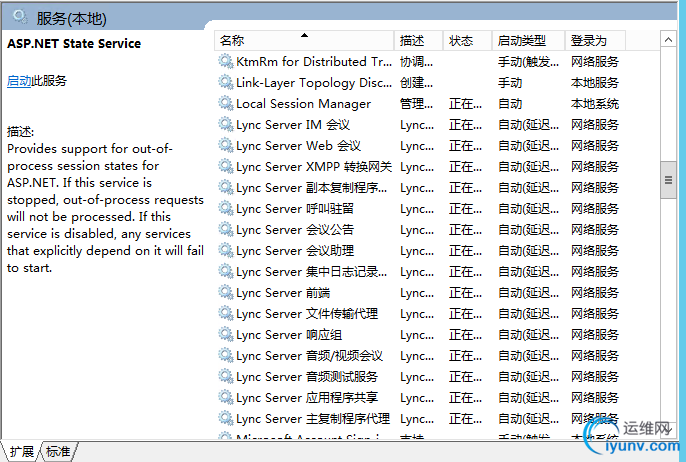Screen dimensions: 686x462
Task: Click the gear icon for KtmRm for Distributed Tr...
Action: click(226, 61)
